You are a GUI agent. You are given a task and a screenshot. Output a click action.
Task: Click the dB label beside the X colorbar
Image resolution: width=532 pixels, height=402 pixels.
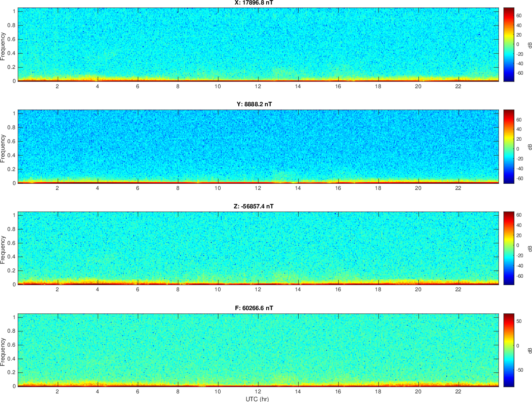tap(529, 44)
